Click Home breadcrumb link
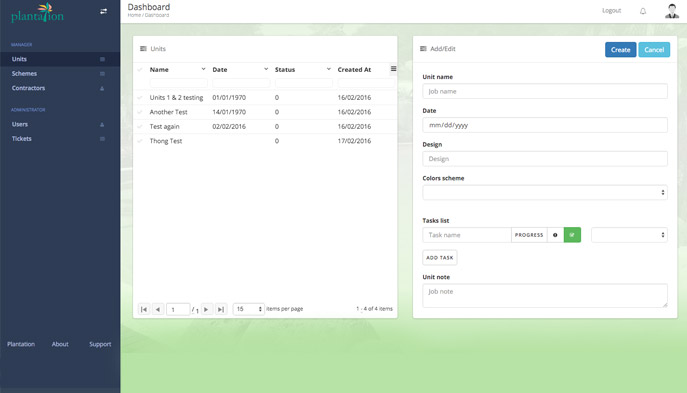 click(x=134, y=15)
